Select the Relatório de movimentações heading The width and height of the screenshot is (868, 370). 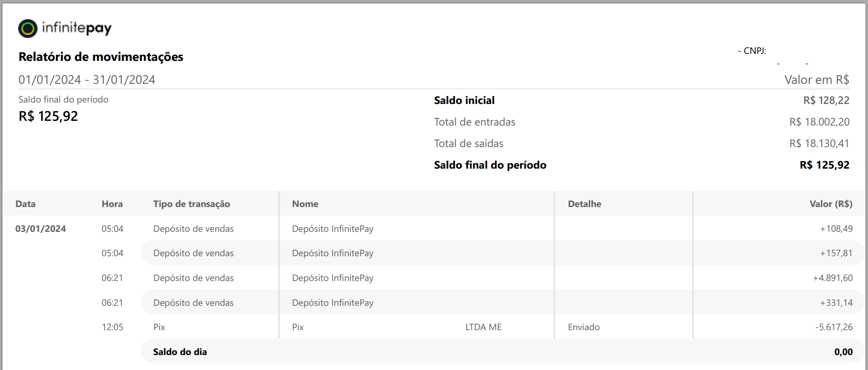[101, 57]
